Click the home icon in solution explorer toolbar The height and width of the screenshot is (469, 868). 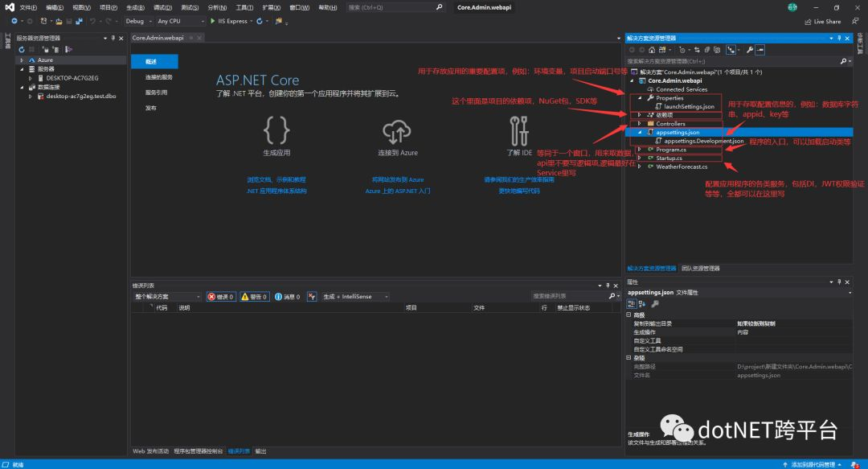(652, 50)
